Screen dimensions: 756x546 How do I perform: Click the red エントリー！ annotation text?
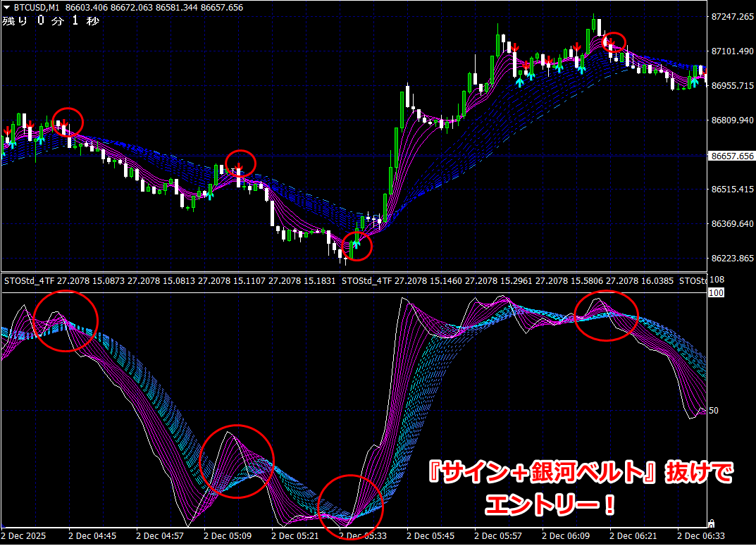(550, 504)
